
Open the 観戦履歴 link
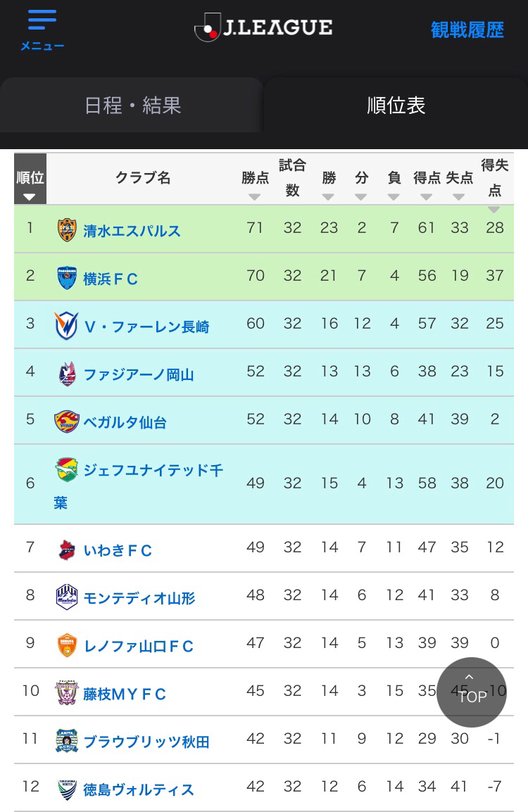tap(467, 30)
